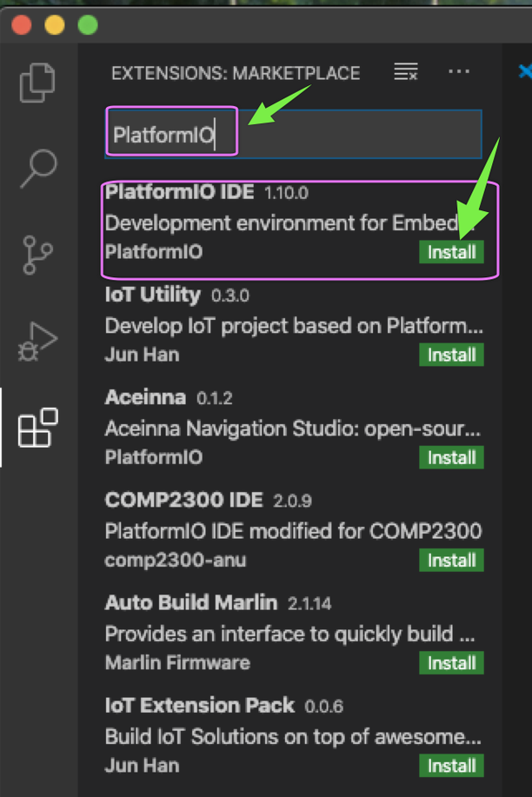Image resolution: width=532 pixels, height=797 pixels.
Task: Install the PlatformIO IDE extension
Action: click(451, 252)
